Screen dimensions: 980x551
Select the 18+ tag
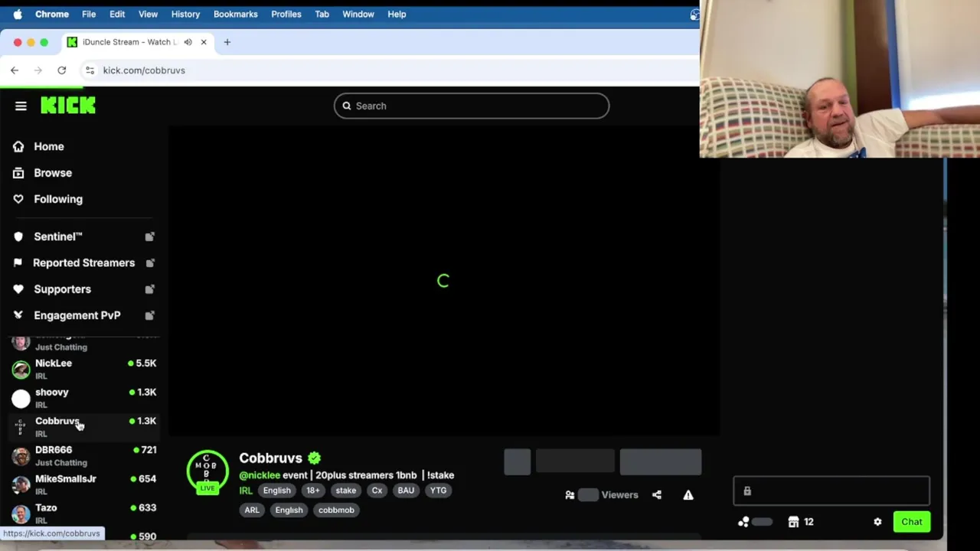pos(313,491)
